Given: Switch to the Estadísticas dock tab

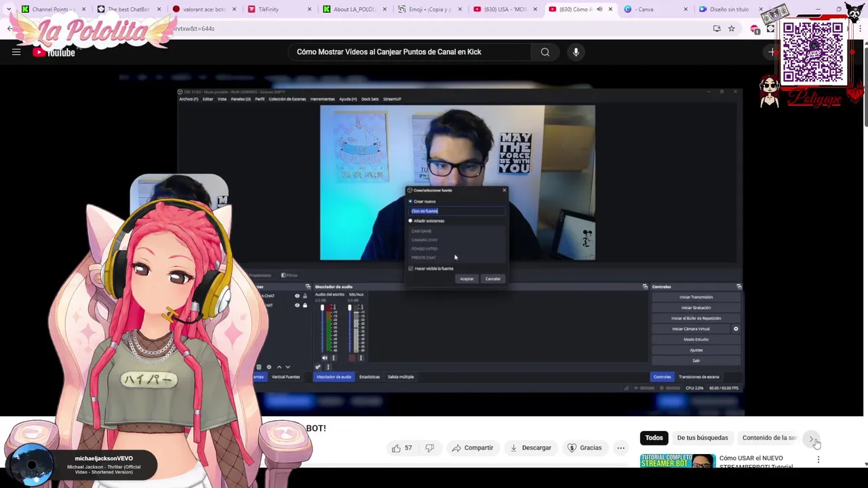Looking at the screenshot, I should tap(370, 377).
